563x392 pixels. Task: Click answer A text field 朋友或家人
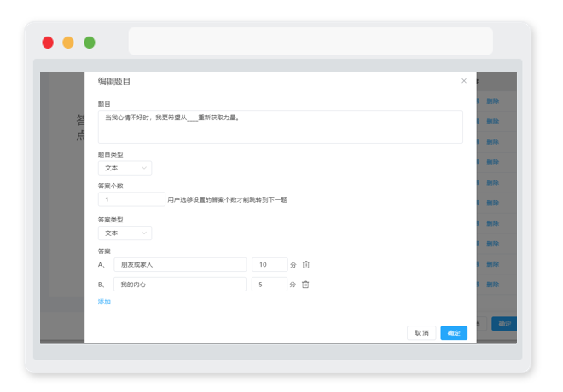180,265
